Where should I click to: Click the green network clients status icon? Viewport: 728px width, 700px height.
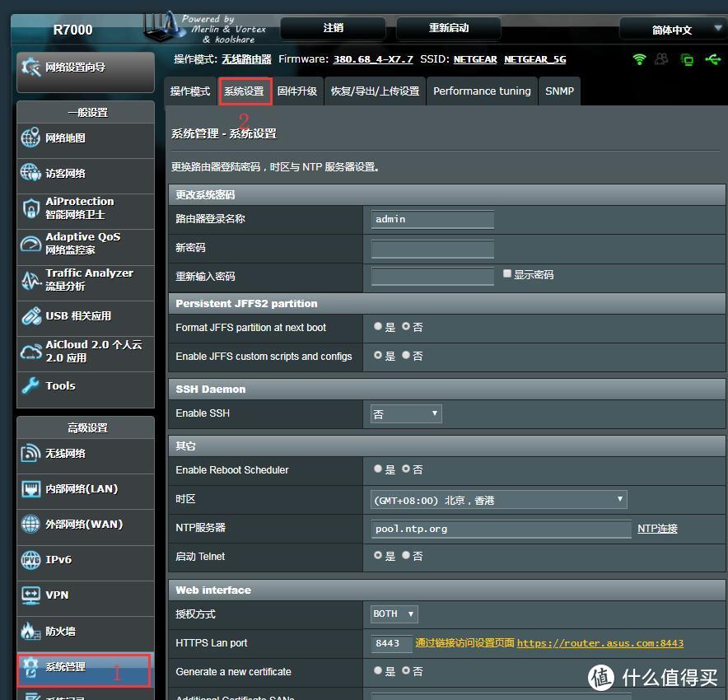tap(687, 59)
